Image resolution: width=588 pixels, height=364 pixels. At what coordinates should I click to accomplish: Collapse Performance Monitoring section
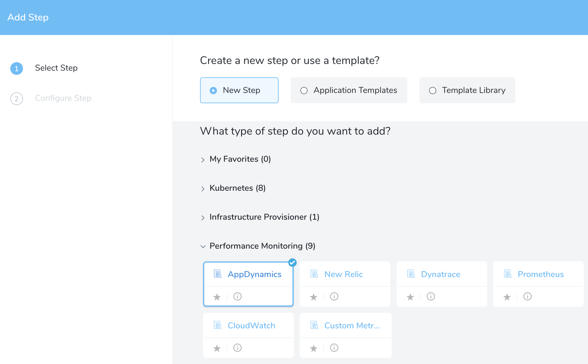click(258, 246)
